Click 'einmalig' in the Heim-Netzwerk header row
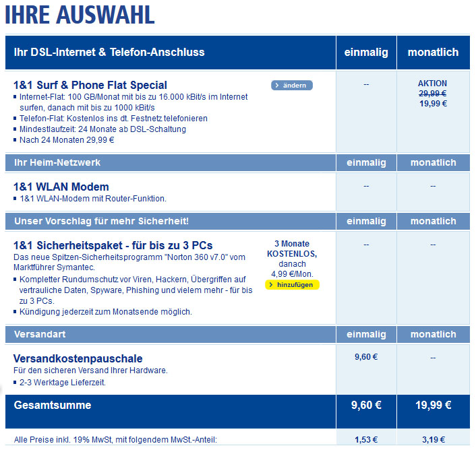Image resolution: width=476 pixels, height=452 pixels. (366, 162)
